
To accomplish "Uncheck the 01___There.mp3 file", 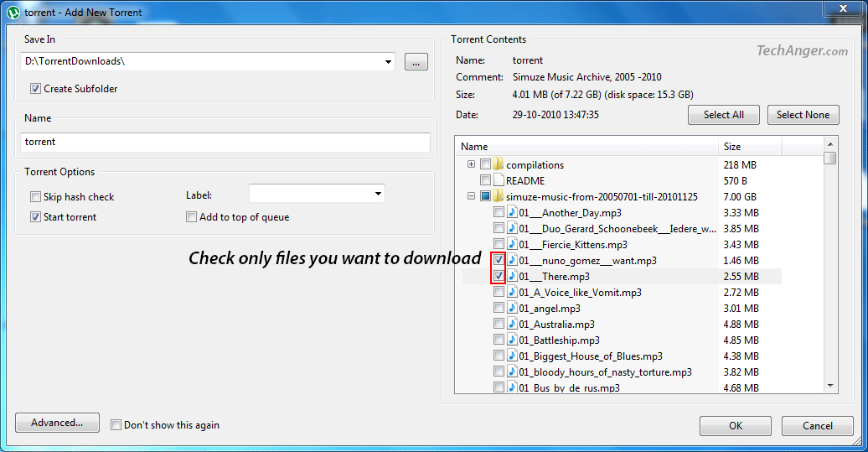I will click(499, 277).
